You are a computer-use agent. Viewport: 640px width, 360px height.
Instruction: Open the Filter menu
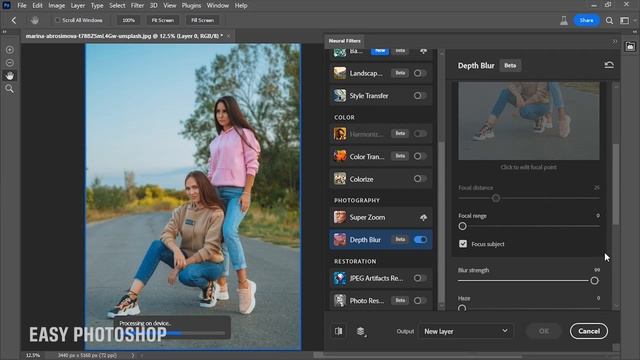(137, 5)
